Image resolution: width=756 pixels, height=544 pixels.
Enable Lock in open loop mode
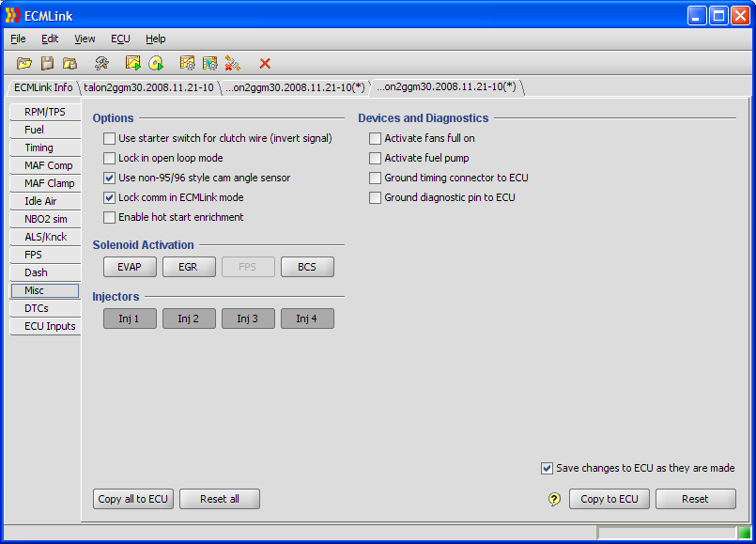pyautogui.click(x=110, y=158)
